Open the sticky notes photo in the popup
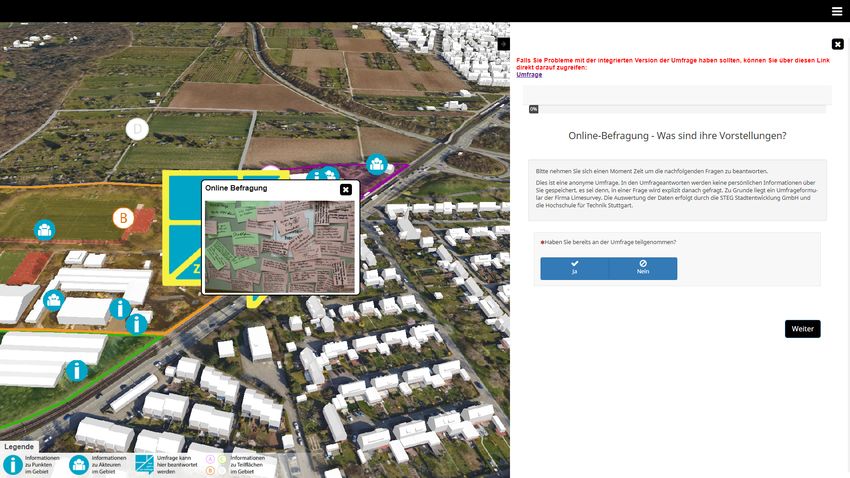This screenshot has width=850, height=478. (x=280, y=247)
